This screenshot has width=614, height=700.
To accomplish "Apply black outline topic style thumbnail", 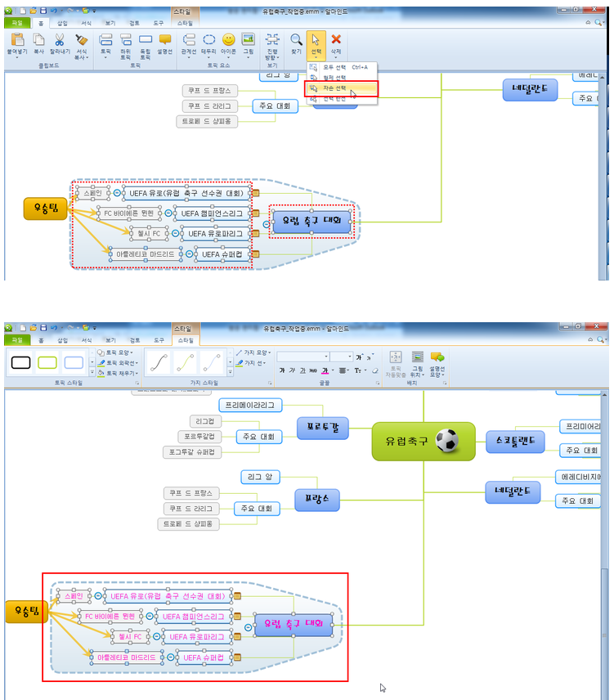I will click(21, 362).
